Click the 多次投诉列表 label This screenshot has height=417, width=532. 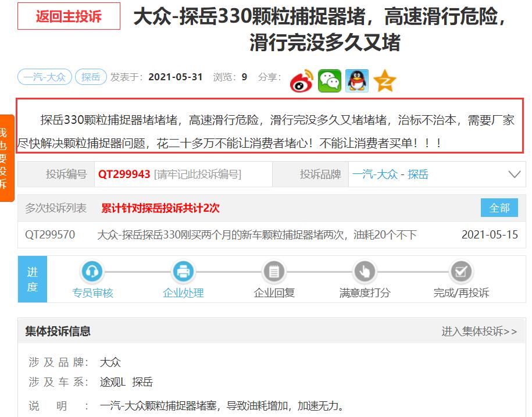[56, 208]
